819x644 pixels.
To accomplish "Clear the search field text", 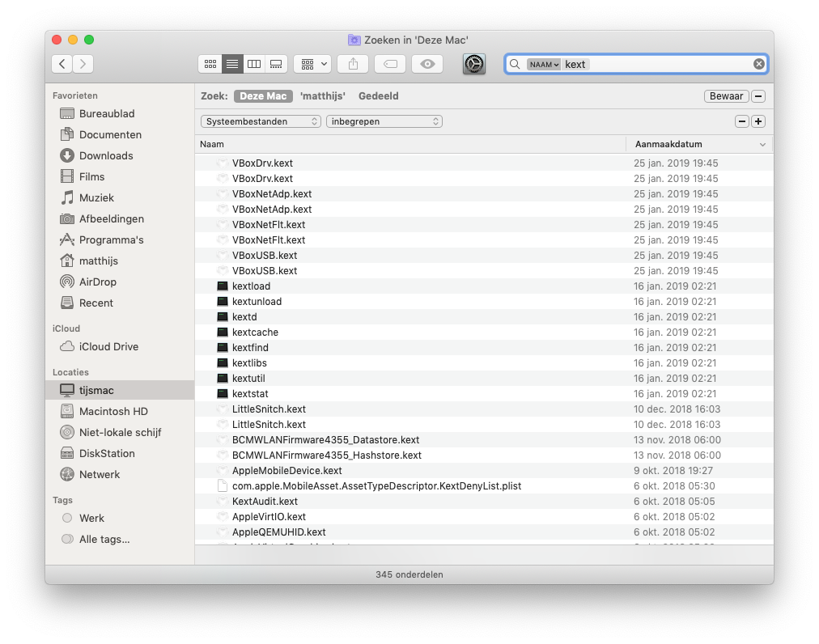I will [758, 64].
